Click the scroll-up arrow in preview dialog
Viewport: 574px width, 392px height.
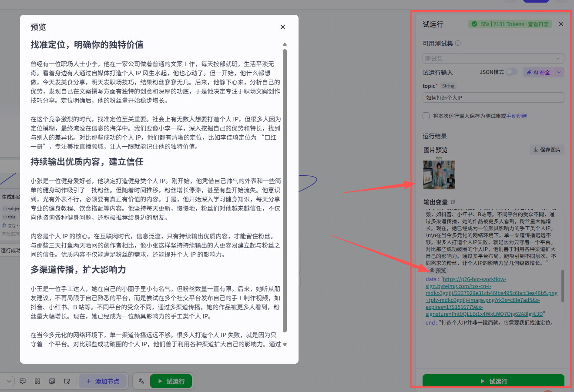[285, 44]
